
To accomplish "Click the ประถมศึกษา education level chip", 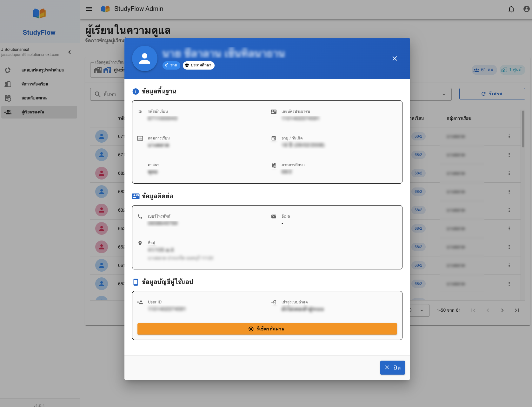I will pyautogui.click(x=199, y=65).
